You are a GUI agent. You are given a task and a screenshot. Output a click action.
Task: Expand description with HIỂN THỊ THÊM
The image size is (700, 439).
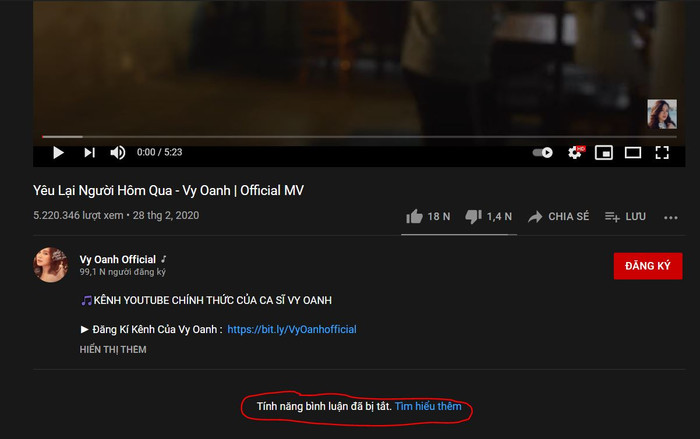113,349
